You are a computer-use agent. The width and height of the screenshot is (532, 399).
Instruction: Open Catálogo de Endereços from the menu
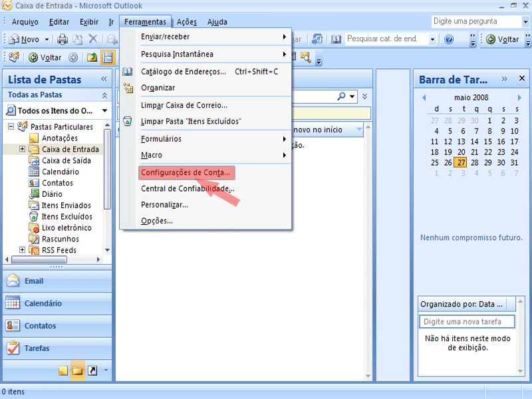pyautogui.click(x=184, y=71)
